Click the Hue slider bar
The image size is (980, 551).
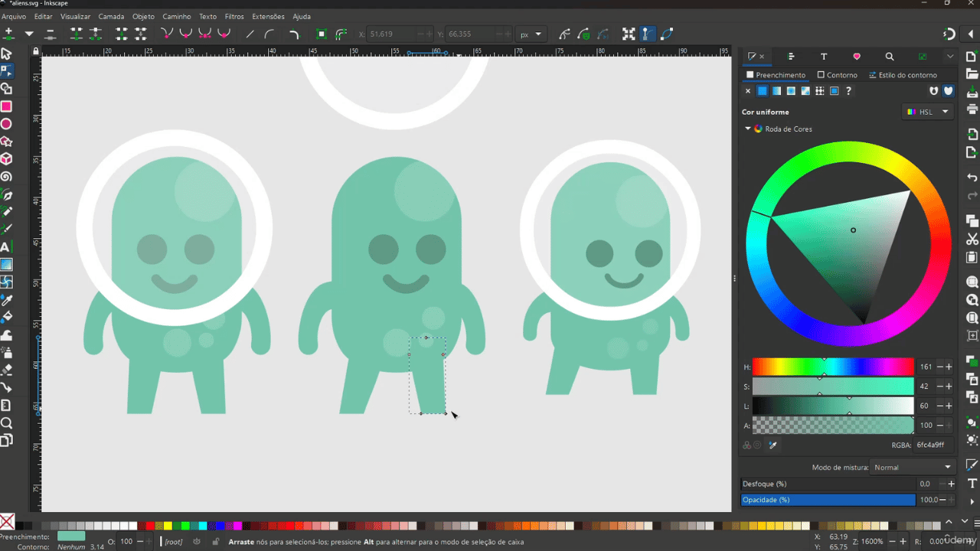(833, 367)
